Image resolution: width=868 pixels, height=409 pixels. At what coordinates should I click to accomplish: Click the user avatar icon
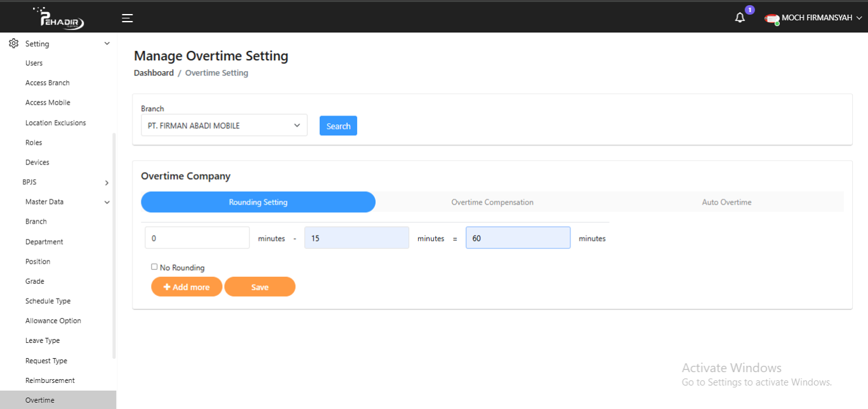pos(772,18)
